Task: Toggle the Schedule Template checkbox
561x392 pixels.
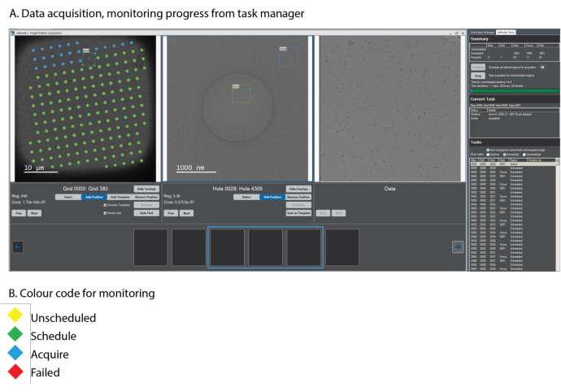Action: (x=105, y=205)
